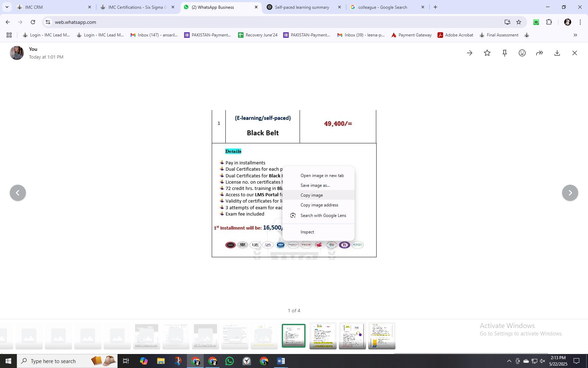Image resolution: width=588 pixels, height=368 pixels.
Task: Click the sender profile picture
Action: pos(17,53)
